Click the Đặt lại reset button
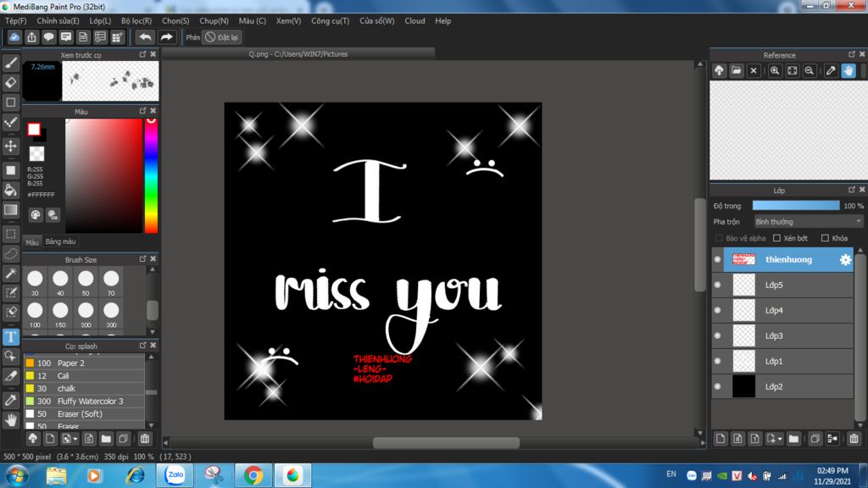This screenshot has height=488, width=868. (x=221, y=37)
